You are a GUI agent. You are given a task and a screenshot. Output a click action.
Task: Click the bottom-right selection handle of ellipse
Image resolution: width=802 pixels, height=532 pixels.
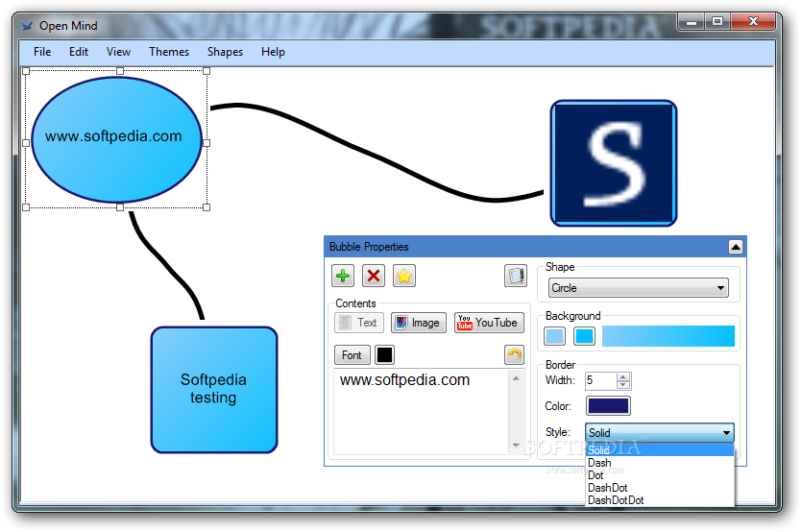click(x=207, y=207)
